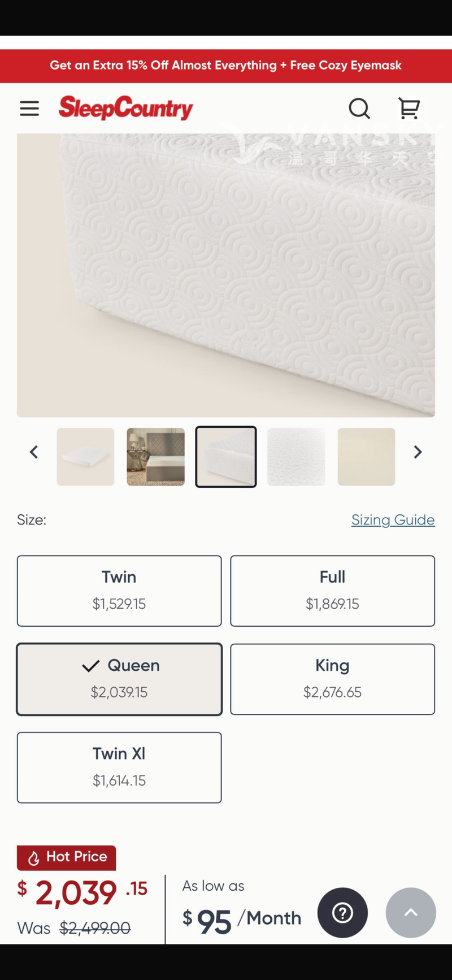Screen dimensions: 452x980
Task: Open the help question mark button
Action: (x=342, y=913)
